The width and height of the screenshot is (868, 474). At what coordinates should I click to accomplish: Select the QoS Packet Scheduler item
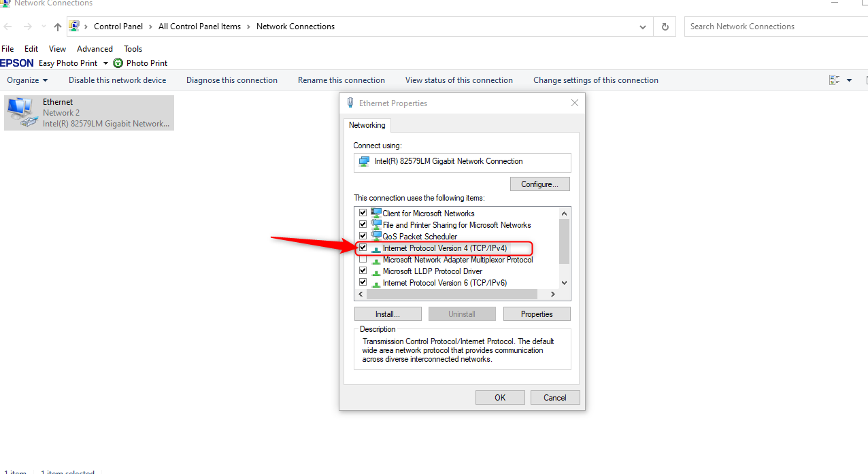419,237
